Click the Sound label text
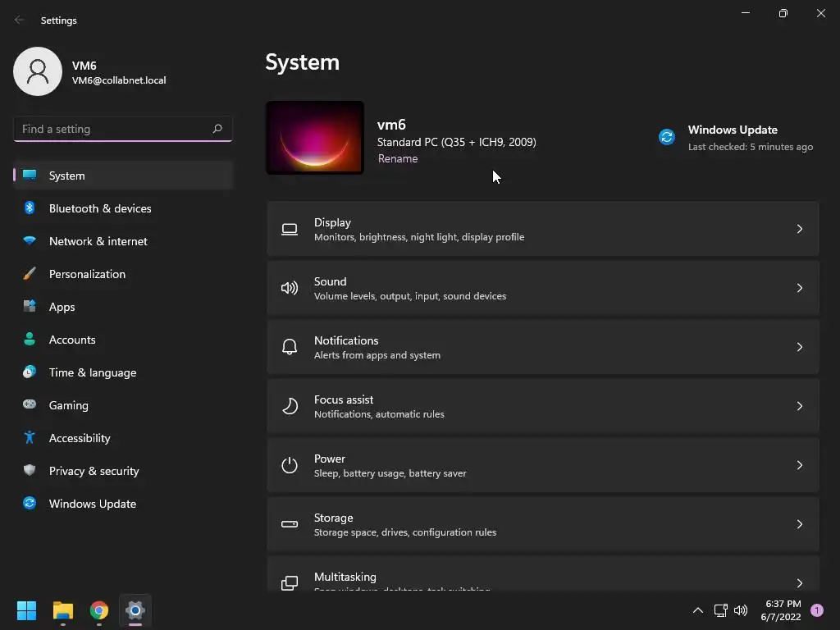The image size is (840, 630). tap(330, 281)
